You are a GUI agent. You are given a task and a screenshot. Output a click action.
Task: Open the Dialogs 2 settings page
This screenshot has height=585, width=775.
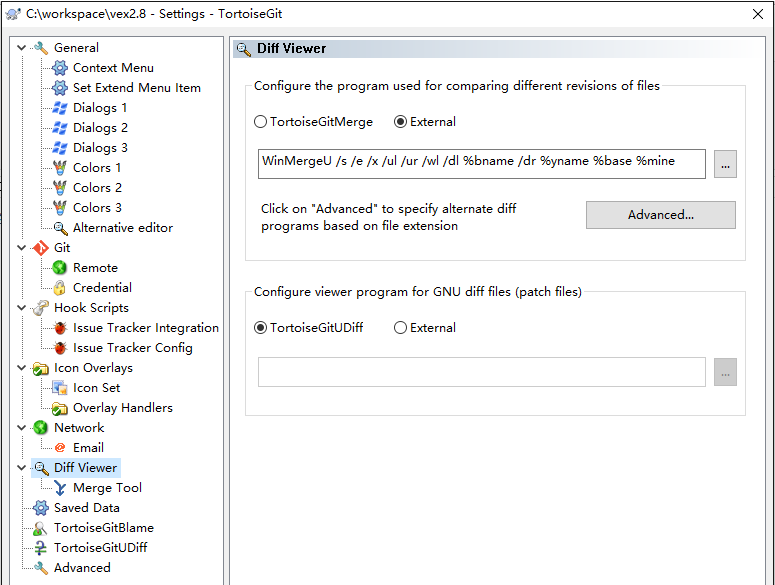[x=100, y=128]
